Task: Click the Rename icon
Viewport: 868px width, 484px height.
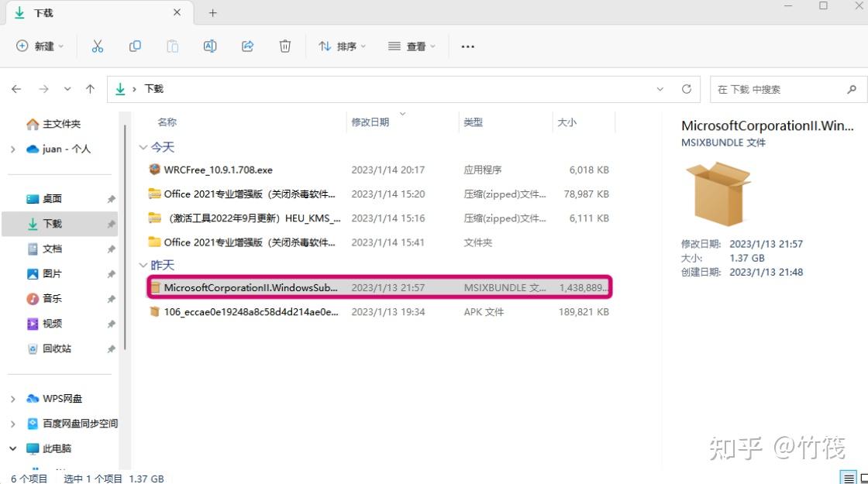Action: [210, 46]
